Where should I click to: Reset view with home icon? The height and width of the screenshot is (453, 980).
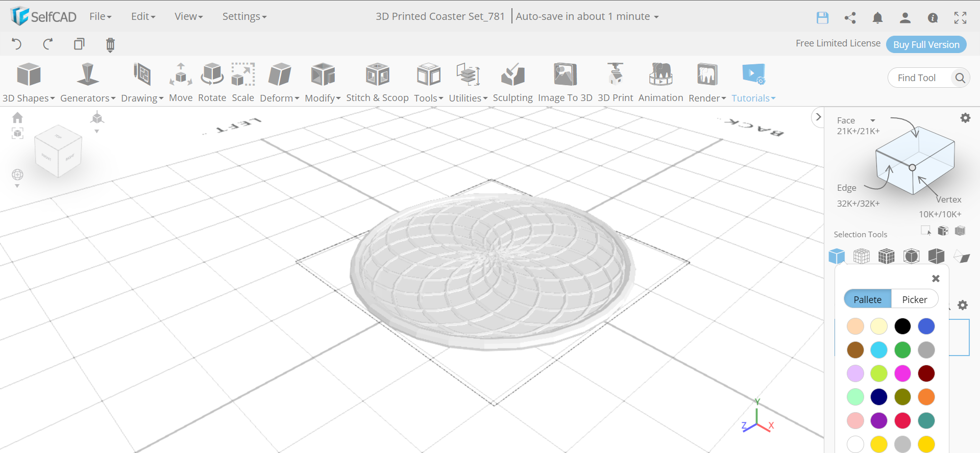(x=17, y=118)
